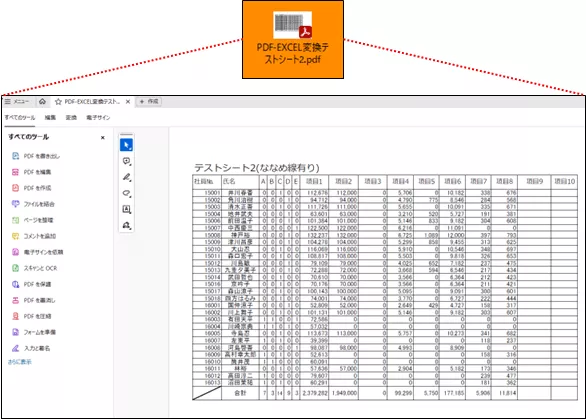Select the arrow selection tool in quick toolbar
This screenshot has height=419, width=586.
tap(126, 145)
